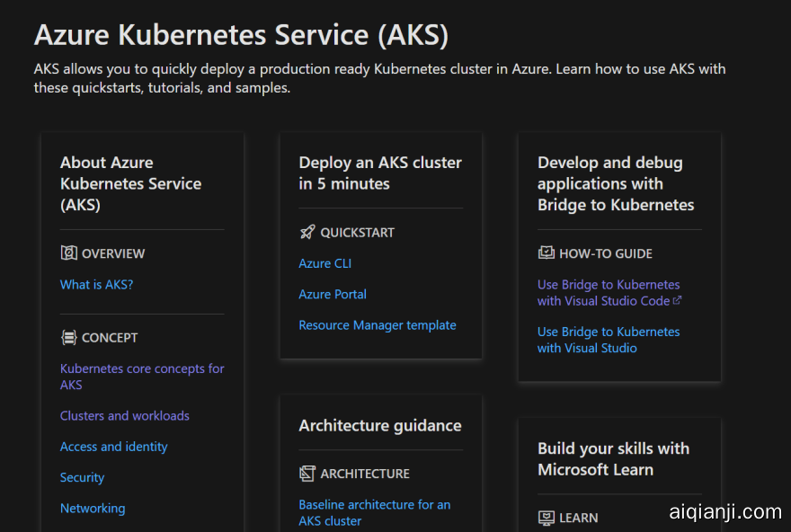Open the Networking concept link
The width and height of the screenshot is (791, 532).
coord(93,509)
